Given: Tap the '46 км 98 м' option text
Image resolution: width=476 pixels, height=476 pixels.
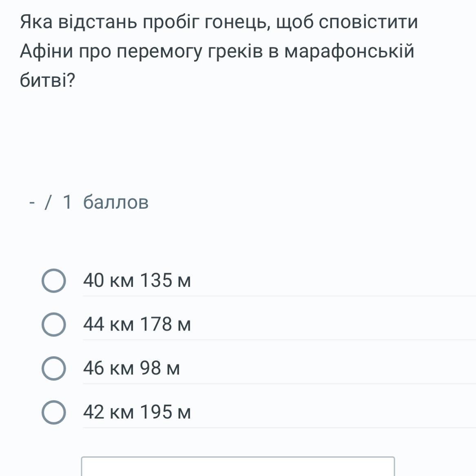Looking at the screenshot, I should pos(131,369).
